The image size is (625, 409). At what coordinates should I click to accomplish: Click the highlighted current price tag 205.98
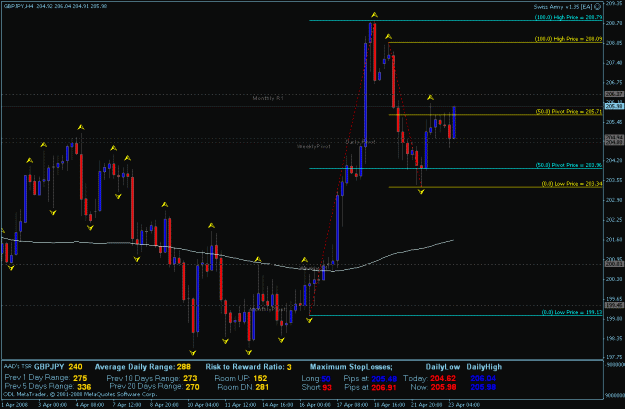[614, 106]
